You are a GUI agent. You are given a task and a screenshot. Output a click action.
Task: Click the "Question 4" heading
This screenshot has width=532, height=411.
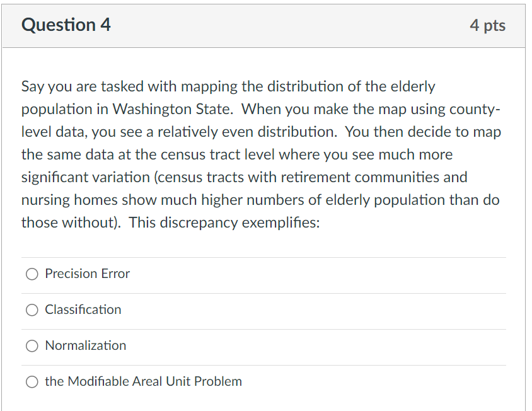click(x=66, y=25)
